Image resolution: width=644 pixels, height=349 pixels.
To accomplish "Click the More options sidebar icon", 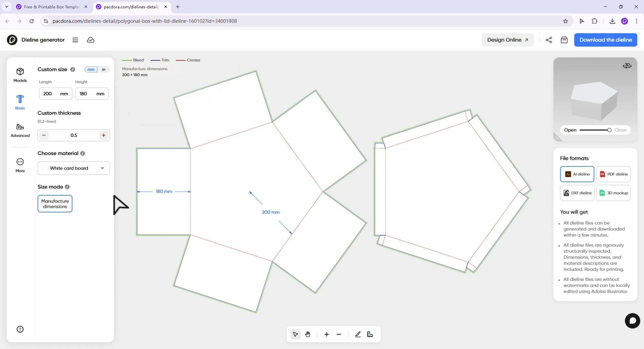I will (20, 165).
